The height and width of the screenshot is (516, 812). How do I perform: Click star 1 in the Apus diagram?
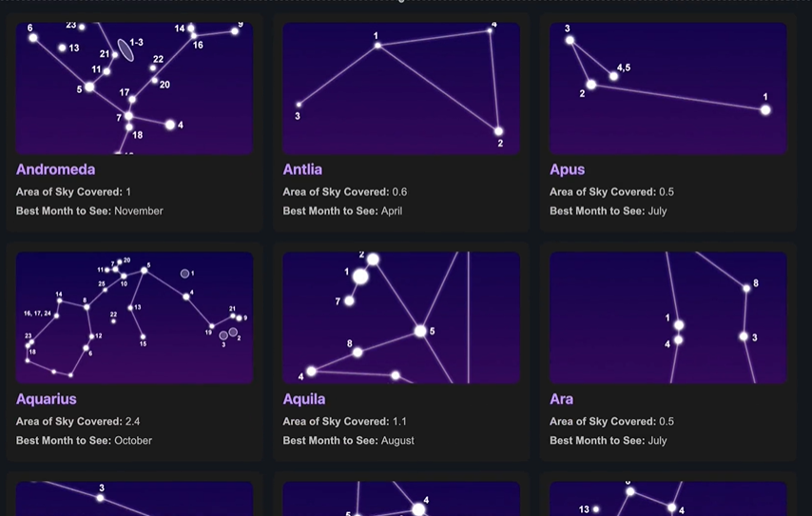pyautogui.click(x=765, y=109)
